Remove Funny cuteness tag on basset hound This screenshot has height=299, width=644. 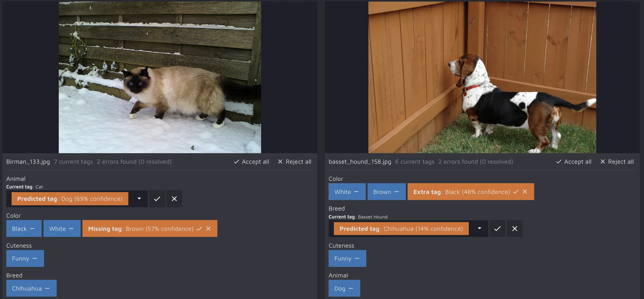(357, 259)
